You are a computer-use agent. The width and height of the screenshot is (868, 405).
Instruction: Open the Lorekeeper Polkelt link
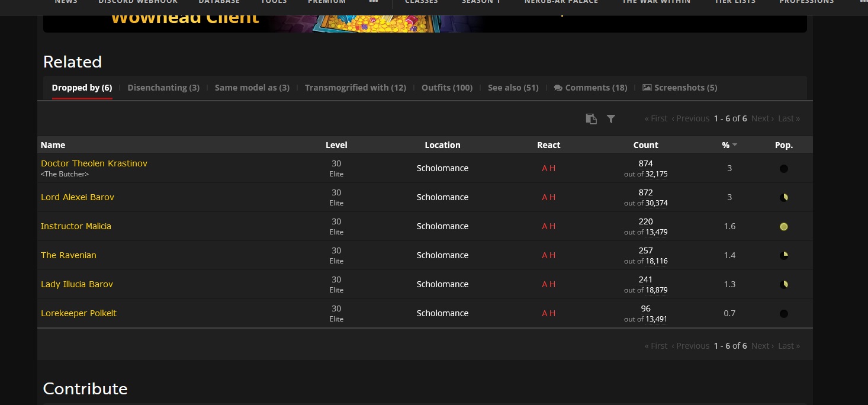click(79, 313)
